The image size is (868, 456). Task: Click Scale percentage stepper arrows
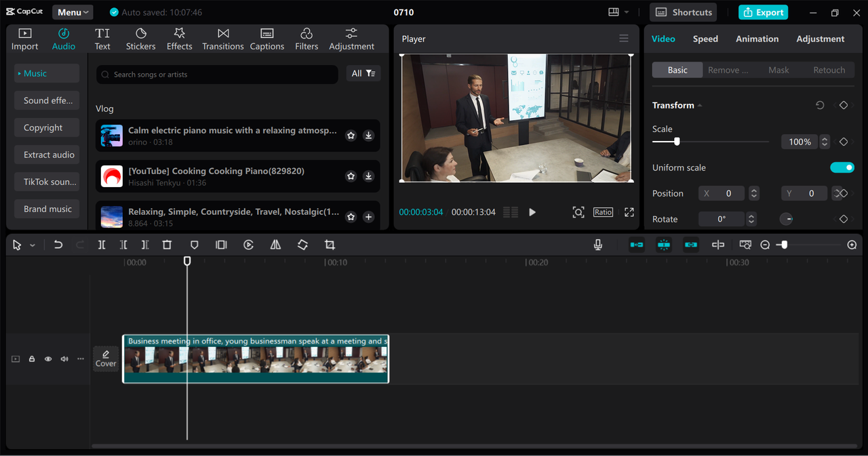(825, 142)
